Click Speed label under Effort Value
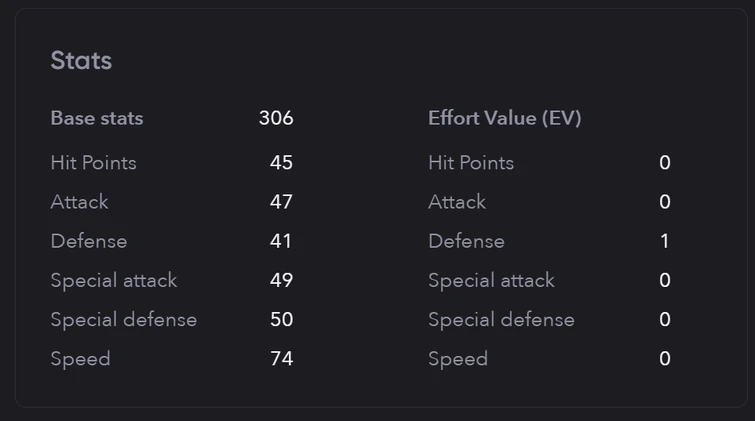This screenshot has width=755, height=421. [x=458, y=358]
